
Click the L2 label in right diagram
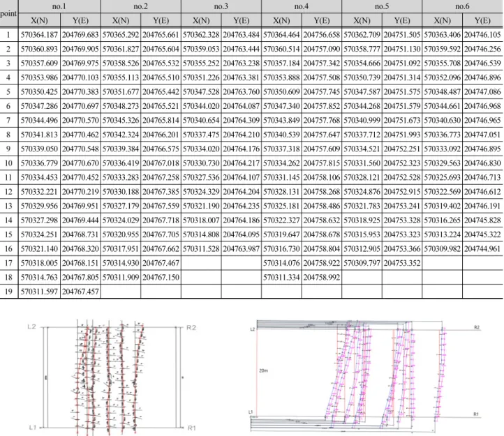pyautogui.click(x=253, y=329)
